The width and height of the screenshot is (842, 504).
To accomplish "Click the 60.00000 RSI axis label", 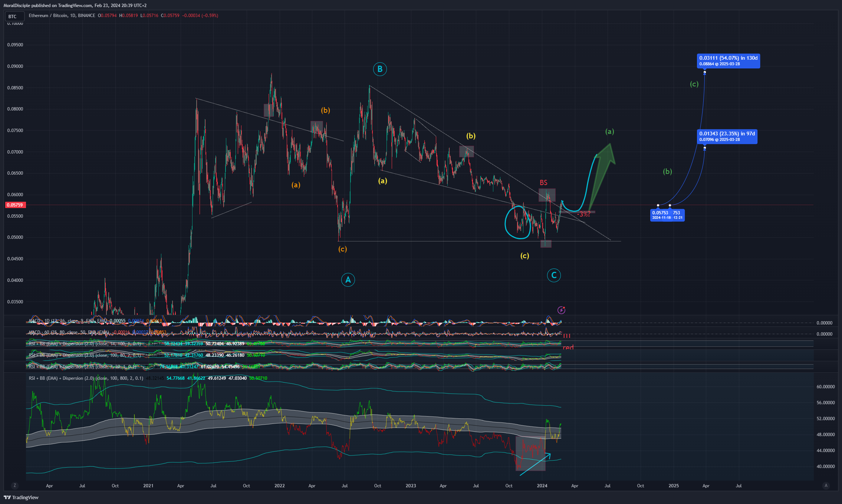I will (825, 386).
